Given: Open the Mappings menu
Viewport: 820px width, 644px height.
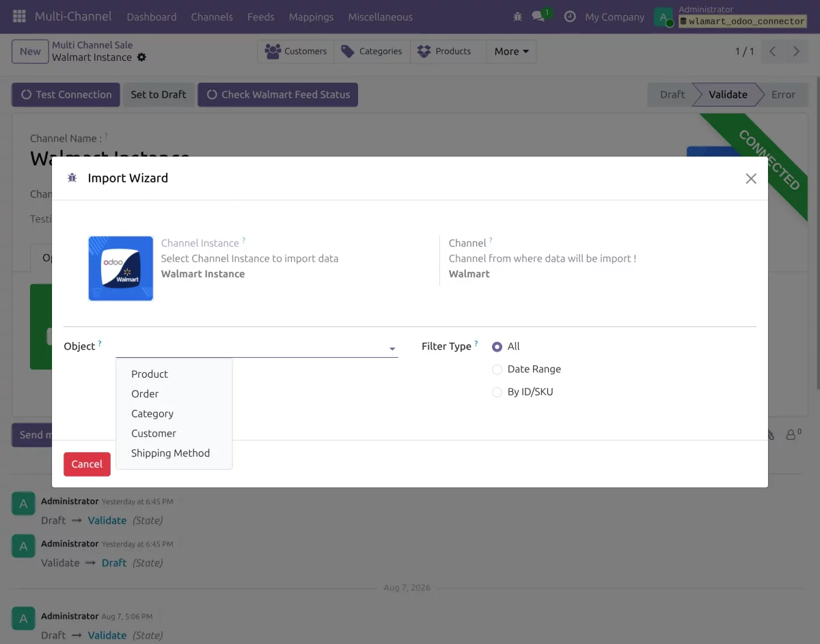Looking at the screenshot, I should point(311,16).
